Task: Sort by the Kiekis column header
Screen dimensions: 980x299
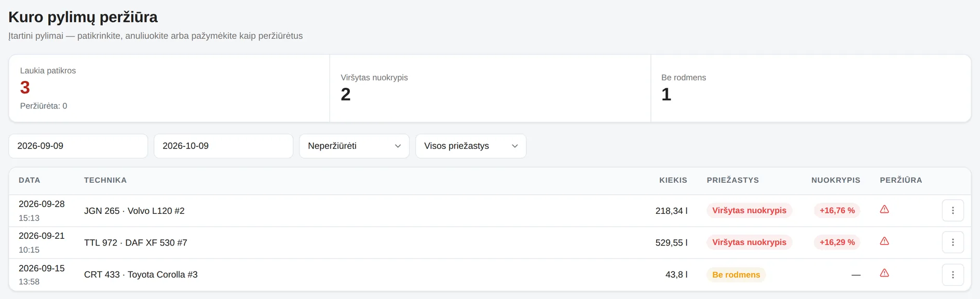Action: 673,180
